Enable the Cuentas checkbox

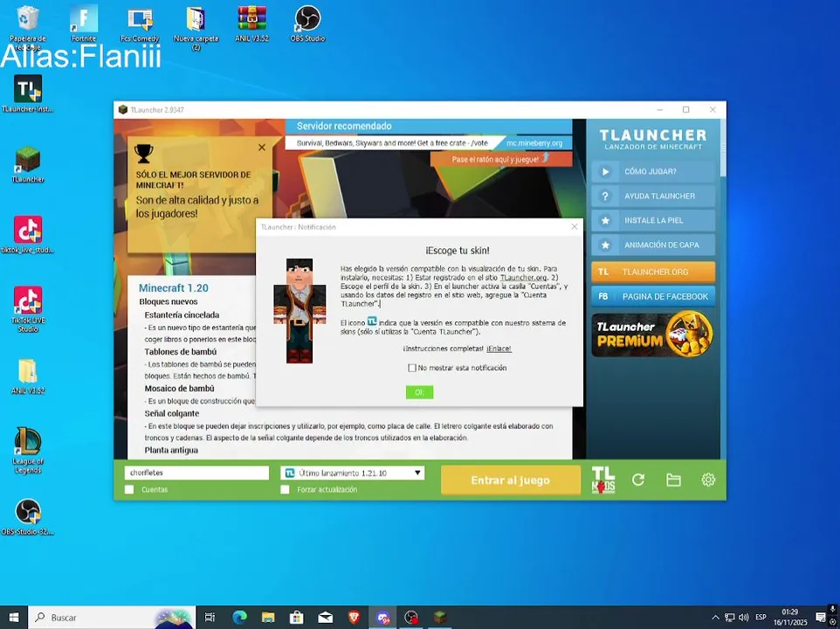click(x=129, y=489)
